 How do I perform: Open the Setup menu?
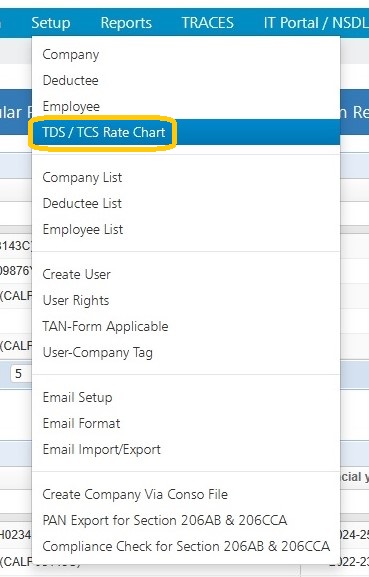click(x=51, y=23)
